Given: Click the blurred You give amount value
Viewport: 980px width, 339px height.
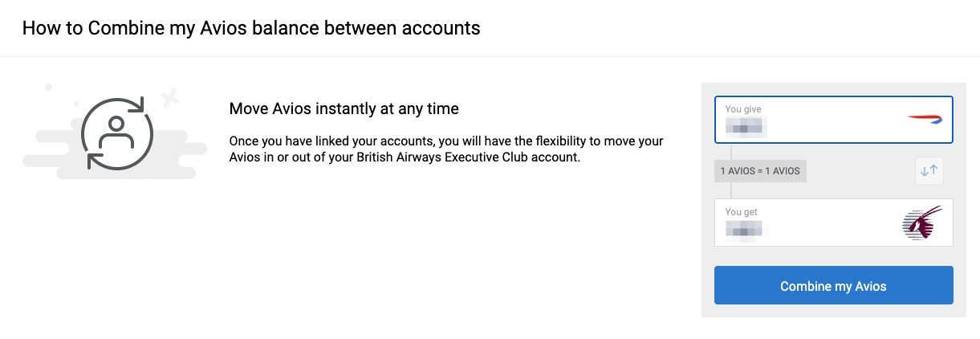Looking at the screenshot, I should [x=746, y=127].
